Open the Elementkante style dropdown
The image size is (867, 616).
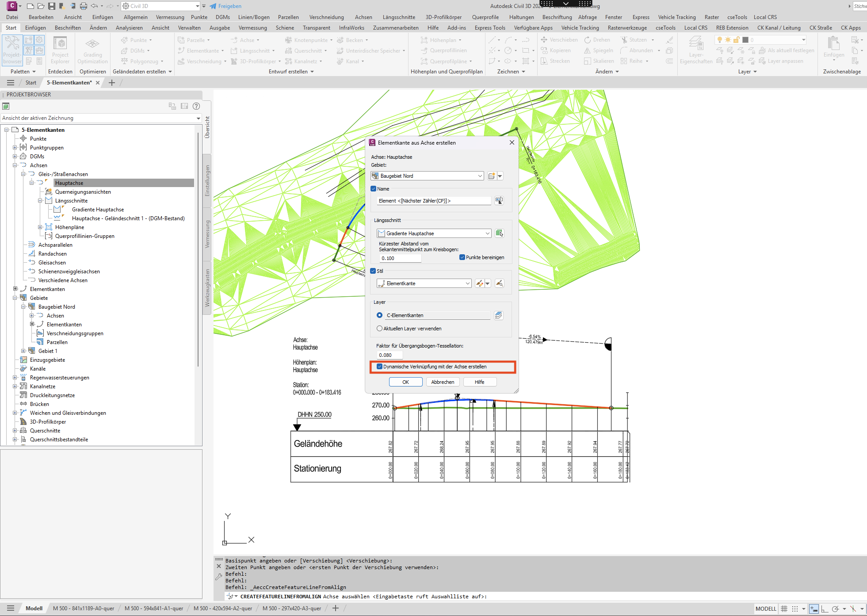424,283
